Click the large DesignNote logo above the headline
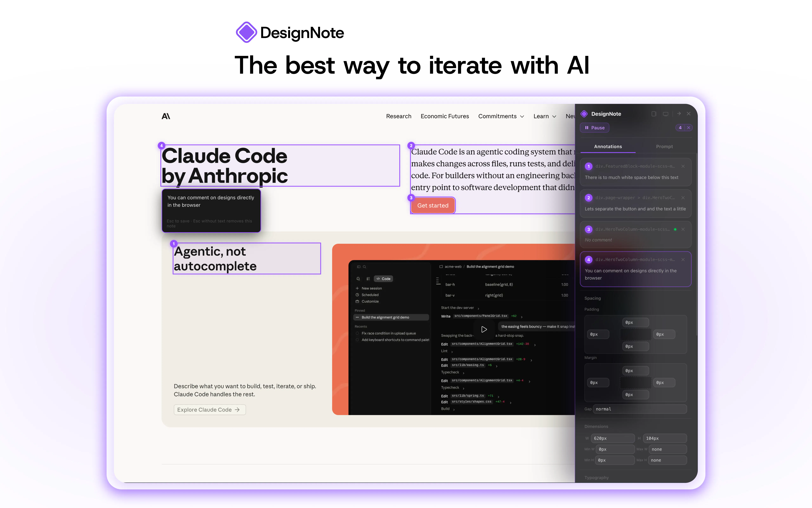 (x=290, y=33)
